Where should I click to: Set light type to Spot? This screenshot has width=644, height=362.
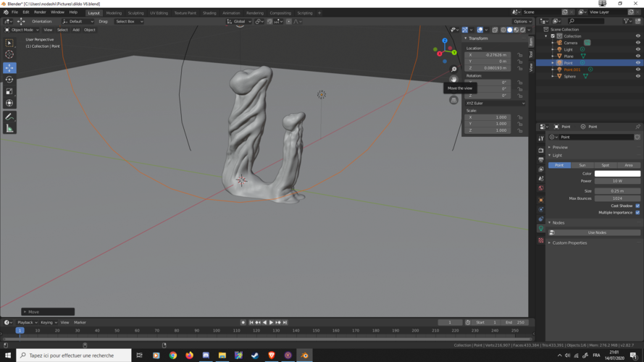point(606,165)
